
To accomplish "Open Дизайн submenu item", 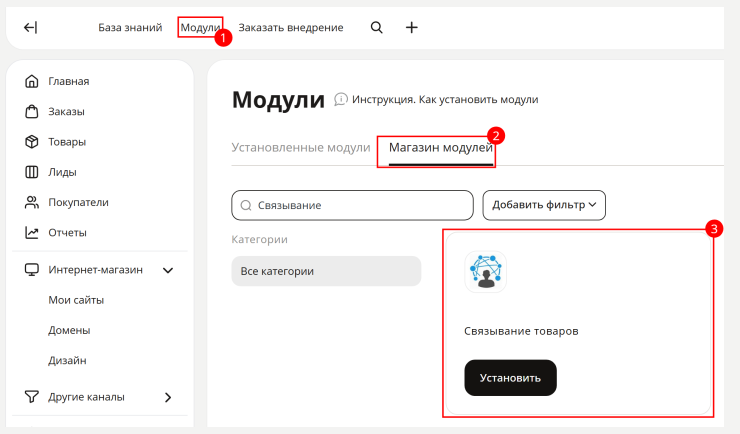I will click(x=67, y=360).
